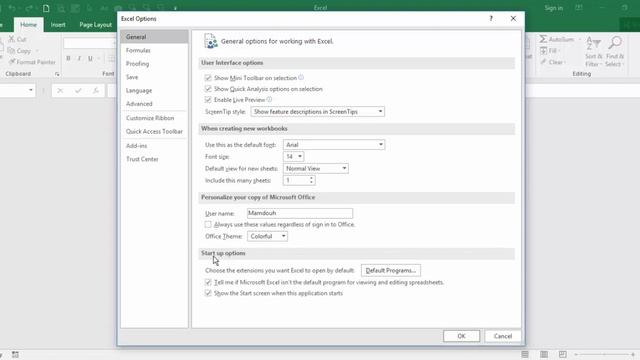Switch to Page Layout view in status bar

544,354
